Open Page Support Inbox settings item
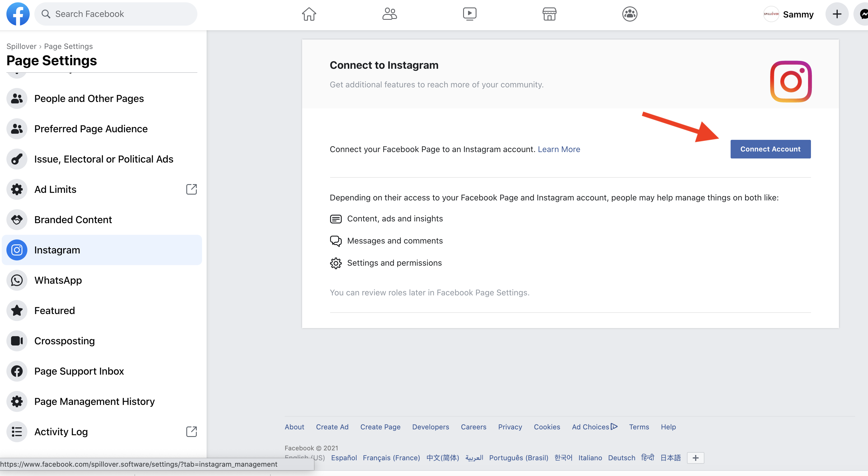868x476 pixels. (79, 371)
